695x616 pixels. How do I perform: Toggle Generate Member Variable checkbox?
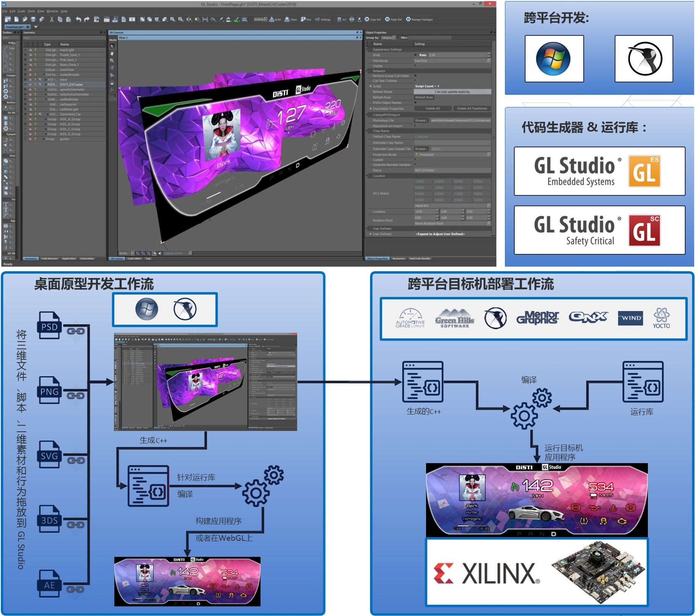(416, 165)
